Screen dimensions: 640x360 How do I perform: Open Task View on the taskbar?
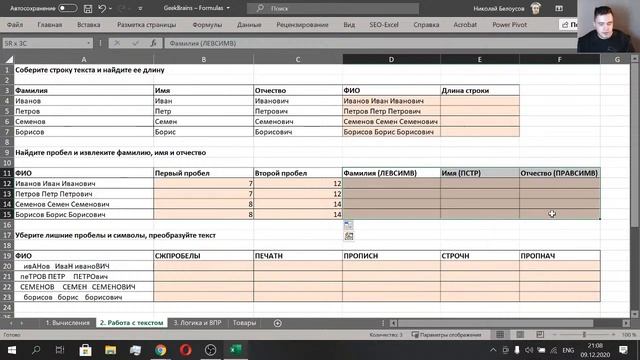click(x=60, y=350)
